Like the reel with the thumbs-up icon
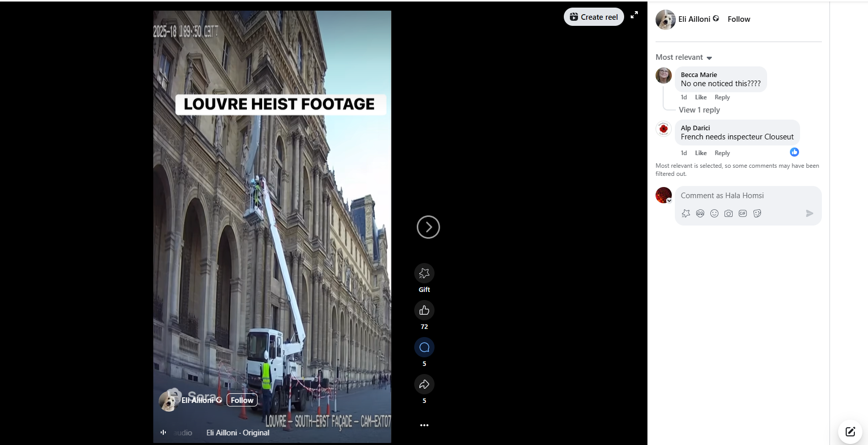Image resolution: width=868 pixels, height=445 pixels. pos(424,311)
